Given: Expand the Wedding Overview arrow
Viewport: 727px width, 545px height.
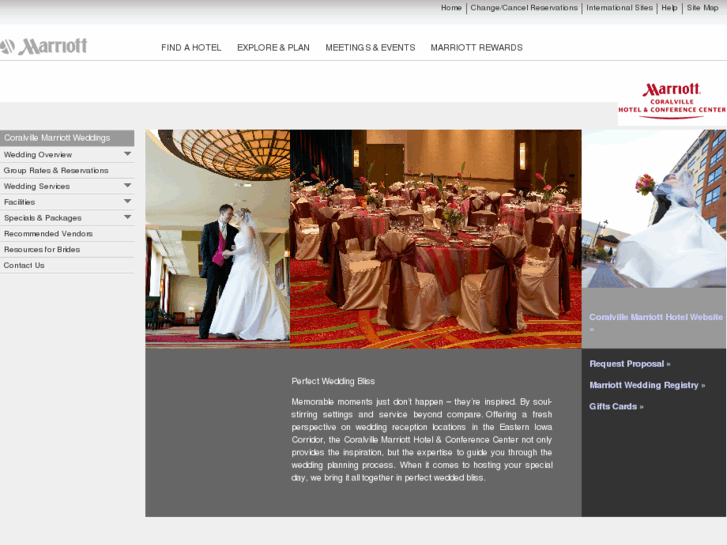Looking at the screenshot, I should (128, 154).
